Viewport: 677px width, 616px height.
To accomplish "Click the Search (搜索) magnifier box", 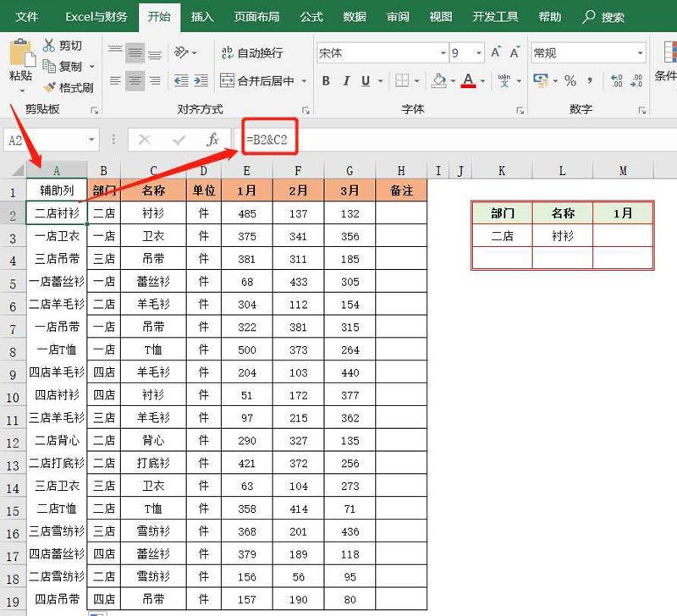I will (x=603, y=17).
